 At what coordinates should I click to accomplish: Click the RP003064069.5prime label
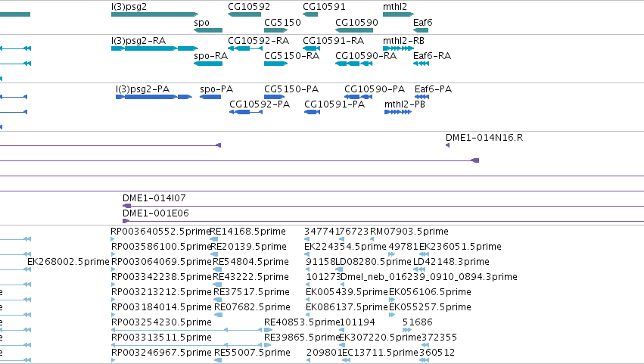(x=161, y=262)
